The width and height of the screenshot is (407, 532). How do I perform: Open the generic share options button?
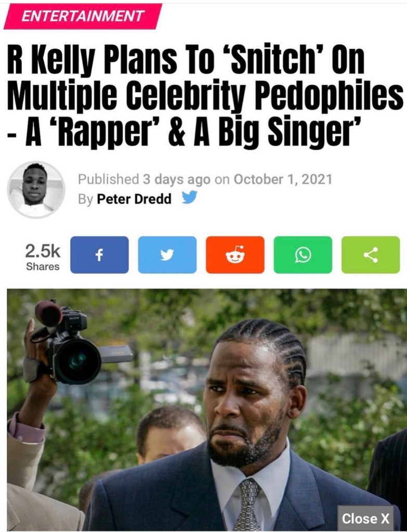(x=371, y=255)
